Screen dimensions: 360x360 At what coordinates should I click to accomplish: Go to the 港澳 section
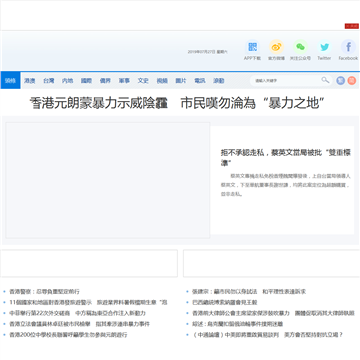click(30, 81)
